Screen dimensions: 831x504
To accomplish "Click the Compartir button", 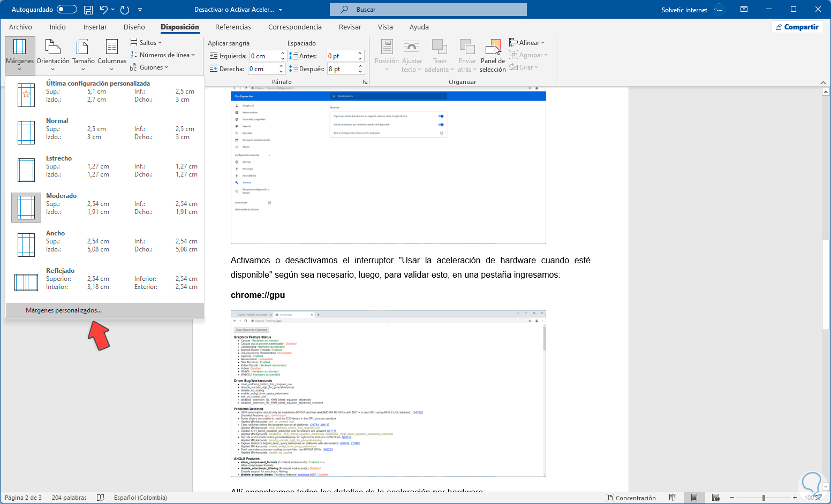I will 796,27.
